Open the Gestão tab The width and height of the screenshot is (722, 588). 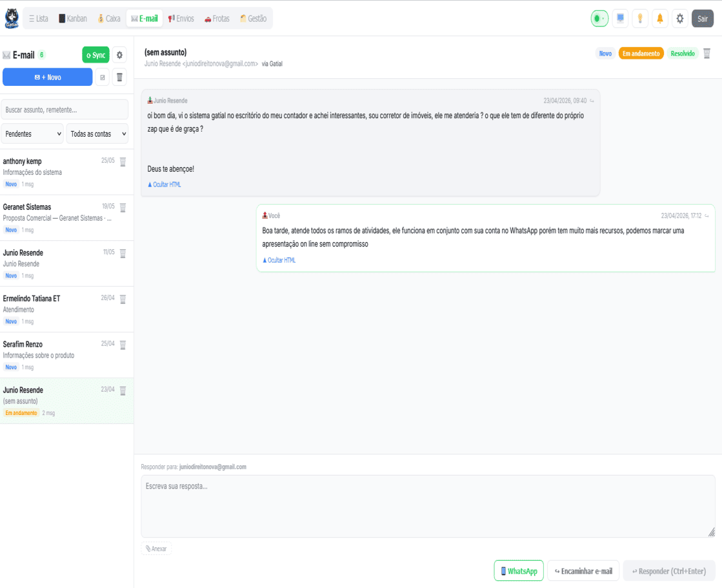click(x=254, y=19)
